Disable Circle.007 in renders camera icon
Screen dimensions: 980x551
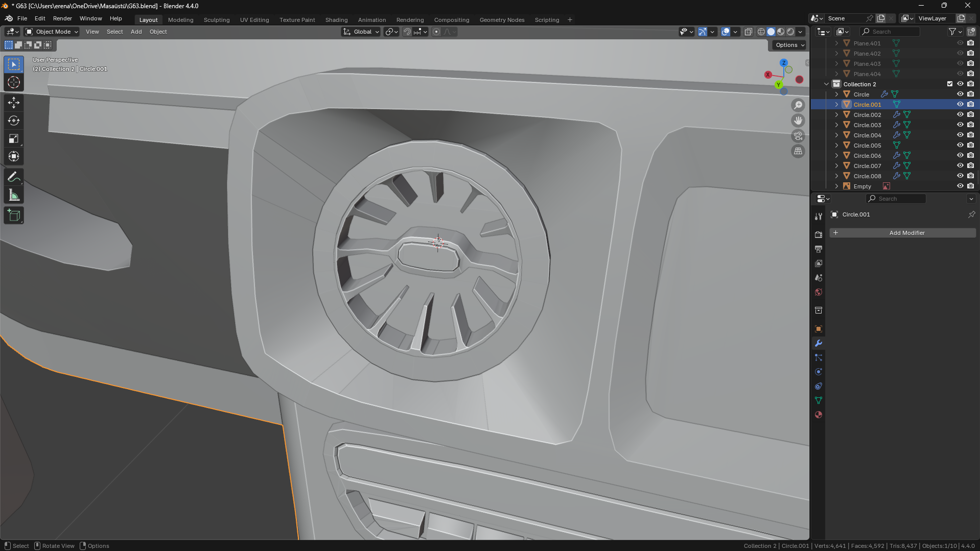pos(970,165)
